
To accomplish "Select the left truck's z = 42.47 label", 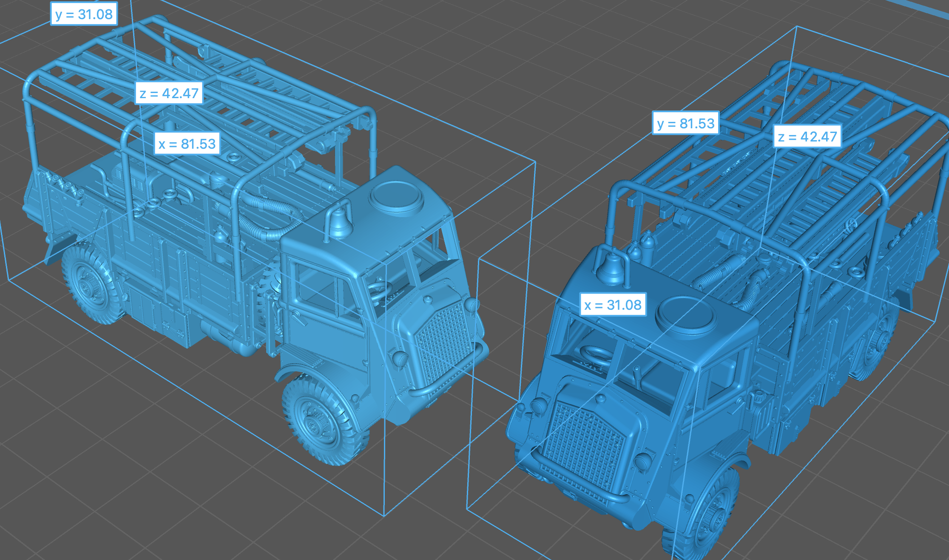I will point(169,93).
